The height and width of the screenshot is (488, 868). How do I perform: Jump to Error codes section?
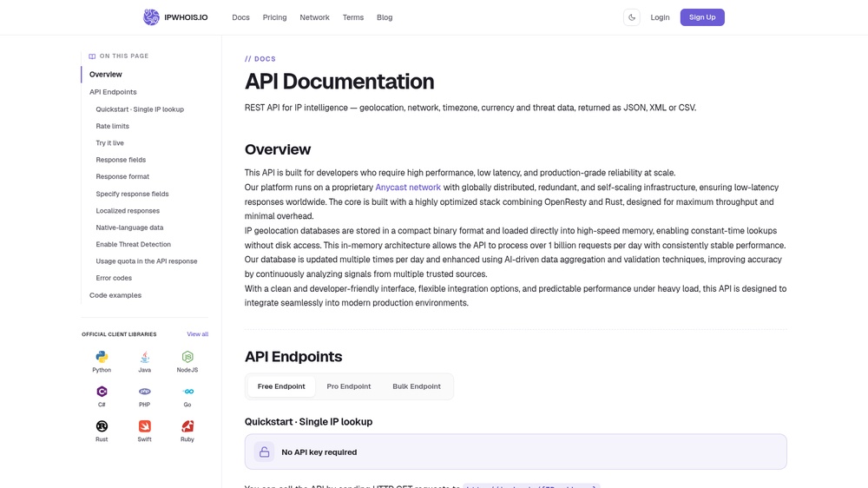coord(114,278)
